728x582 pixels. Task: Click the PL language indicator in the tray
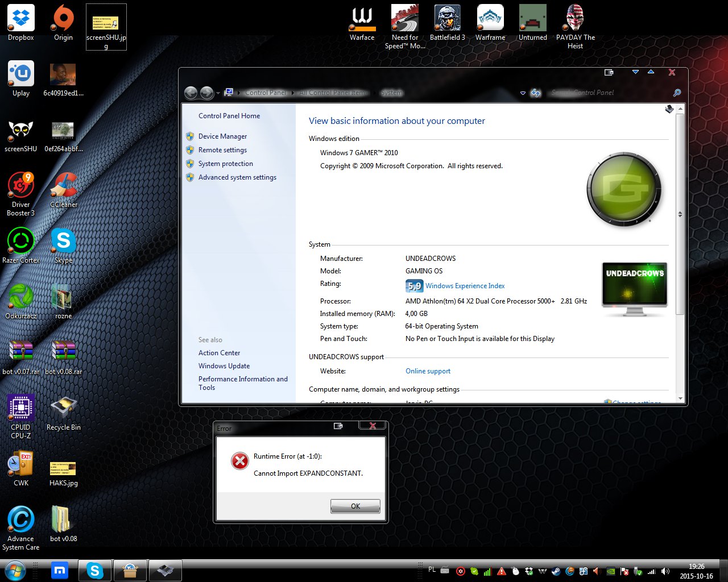point(432,569)
